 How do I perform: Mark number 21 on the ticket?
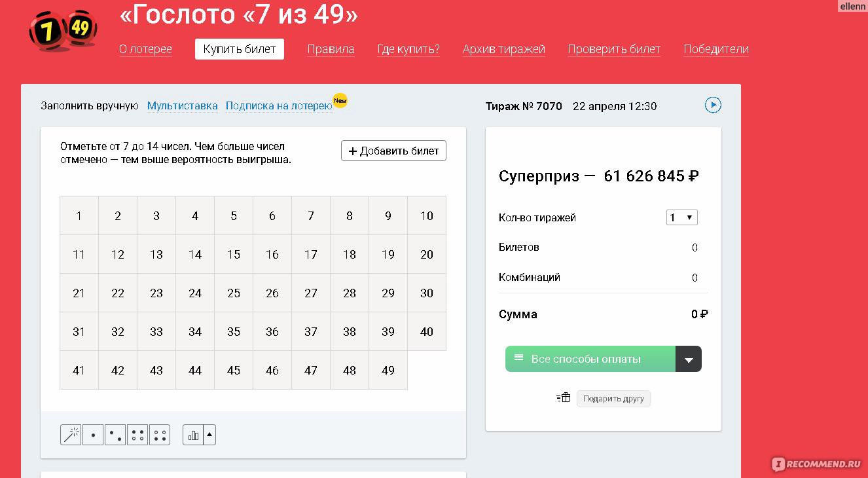coord(79,293)
